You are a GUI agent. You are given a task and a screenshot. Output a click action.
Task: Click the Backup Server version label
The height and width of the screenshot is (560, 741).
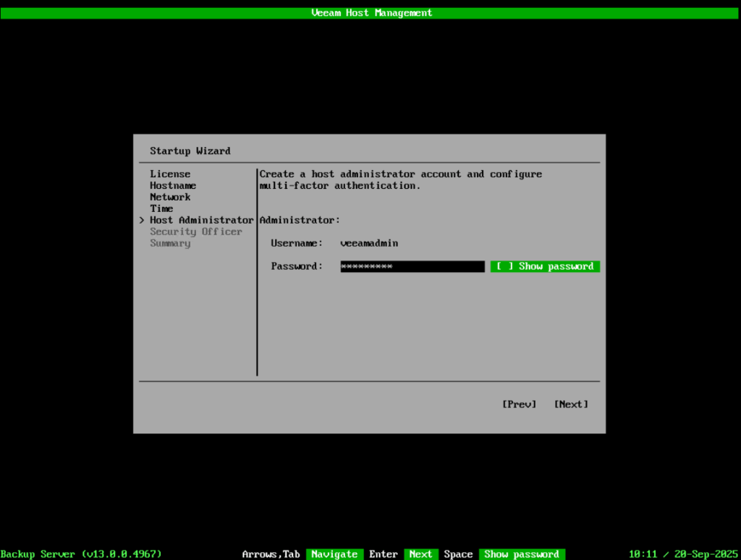(x=81, y=554)
